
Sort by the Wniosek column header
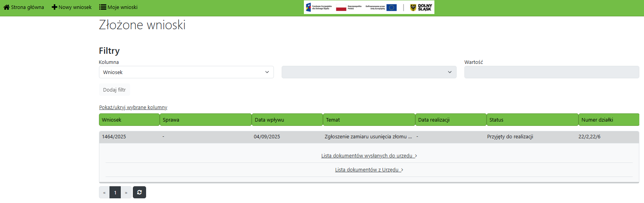pyautogui.click(x=129, y=120)
